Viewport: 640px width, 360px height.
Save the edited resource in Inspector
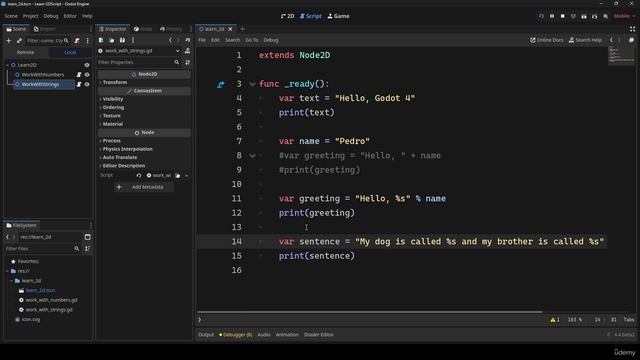(122, 40)
